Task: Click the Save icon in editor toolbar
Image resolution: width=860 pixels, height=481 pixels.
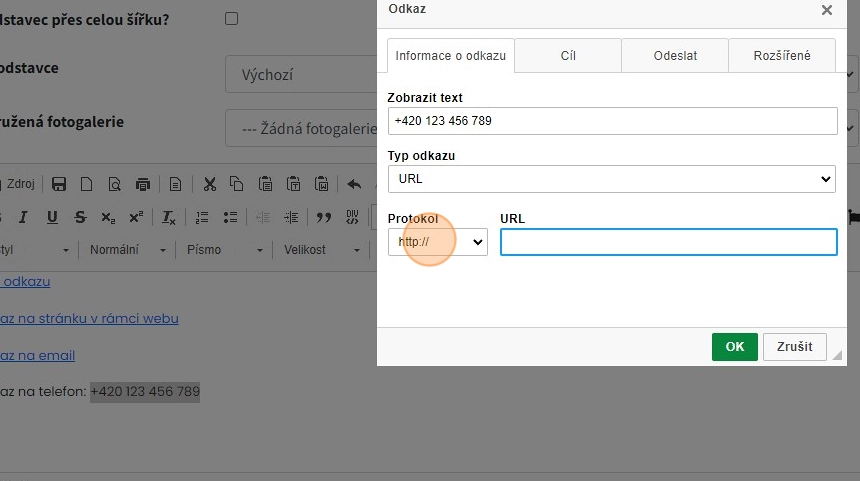Action: [x=59, y=184]
